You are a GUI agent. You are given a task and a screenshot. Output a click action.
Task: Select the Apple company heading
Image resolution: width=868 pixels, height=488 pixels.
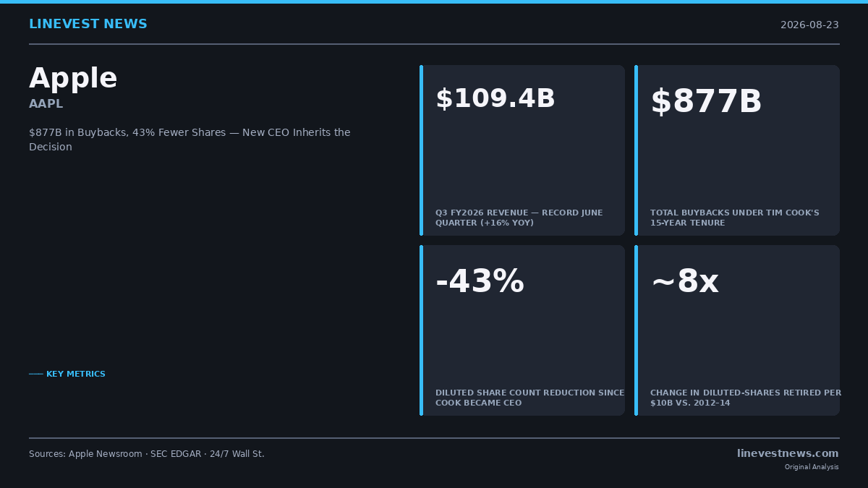pos(73,79)
